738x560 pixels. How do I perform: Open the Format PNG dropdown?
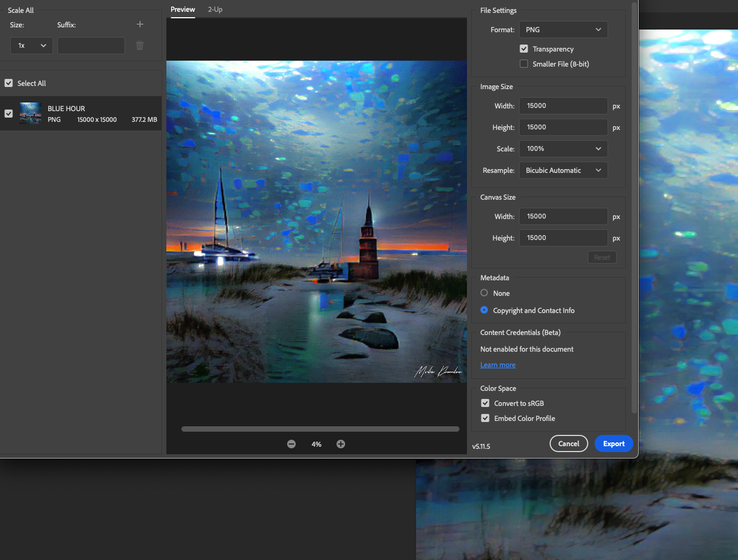[x=563, y=30]
